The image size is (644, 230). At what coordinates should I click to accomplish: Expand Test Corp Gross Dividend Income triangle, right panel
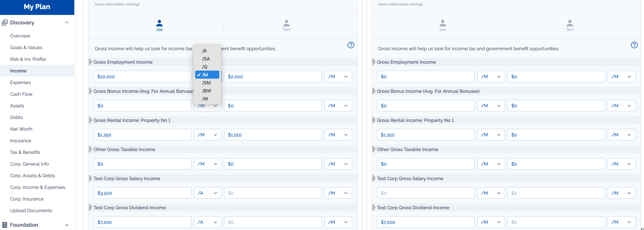click(x=374, y=207)
